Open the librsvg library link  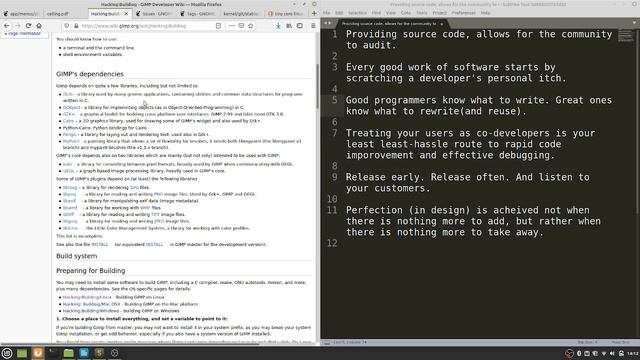pos(70,188)
